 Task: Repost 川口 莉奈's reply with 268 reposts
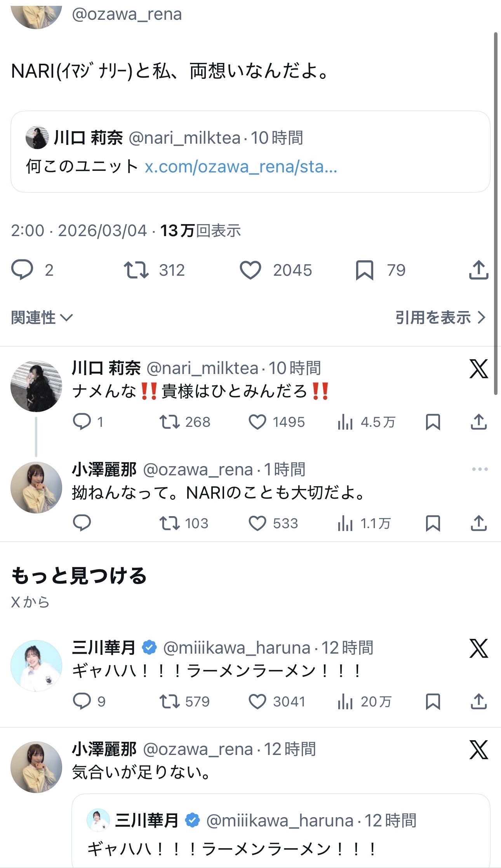tap(169, 422)
